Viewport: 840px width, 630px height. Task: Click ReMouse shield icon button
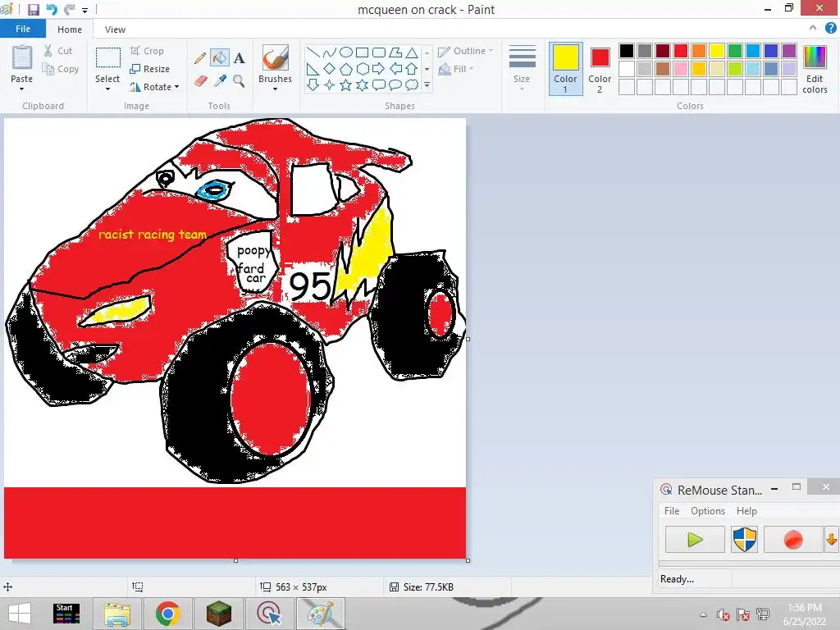744,540
